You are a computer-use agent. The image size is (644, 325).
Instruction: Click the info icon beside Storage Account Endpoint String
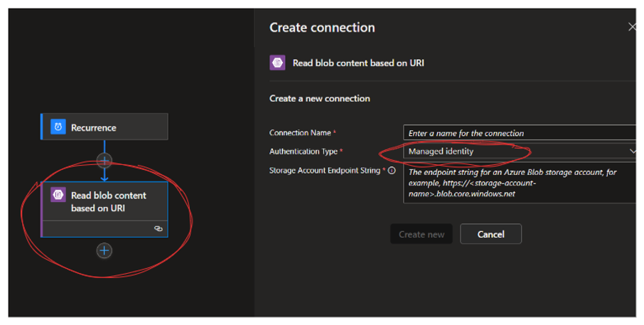[392, 171]
